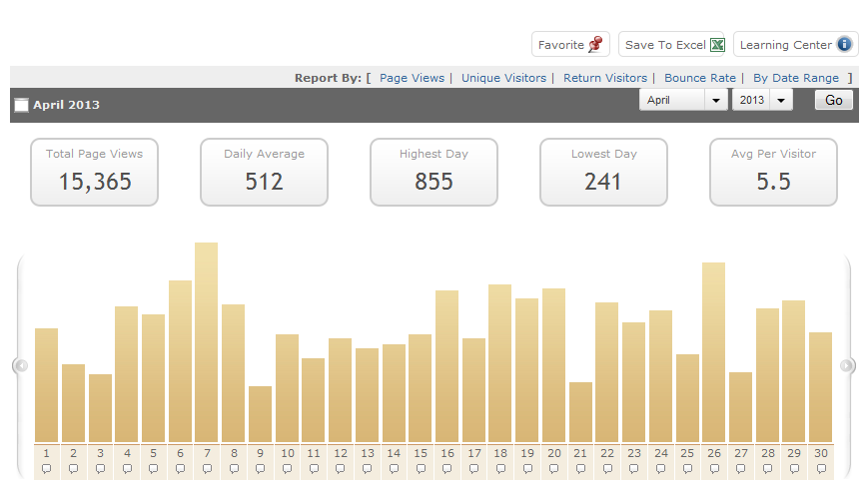Open comment bubble for day 2
The height and width of the screenshot is (491, 868).
tap(73, 469)
